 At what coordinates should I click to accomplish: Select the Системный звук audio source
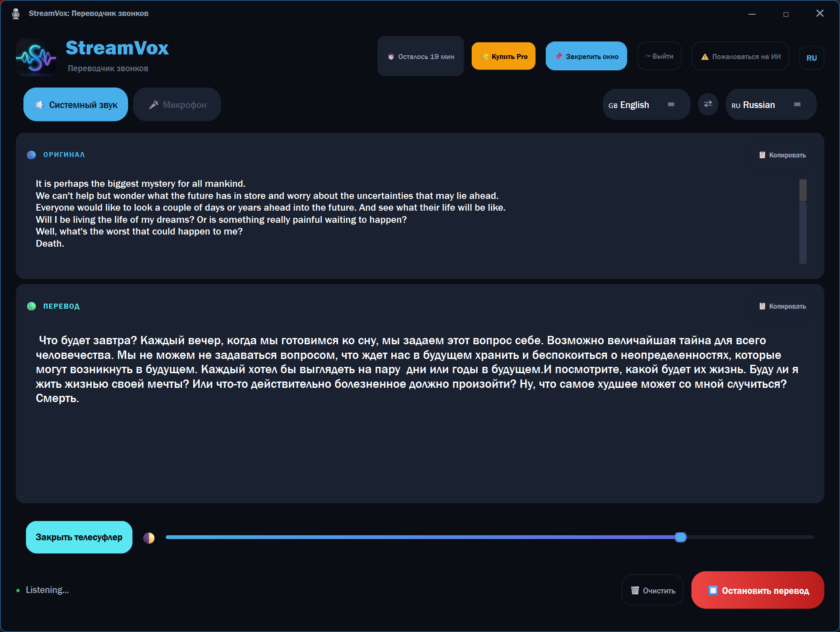[75, 104]
